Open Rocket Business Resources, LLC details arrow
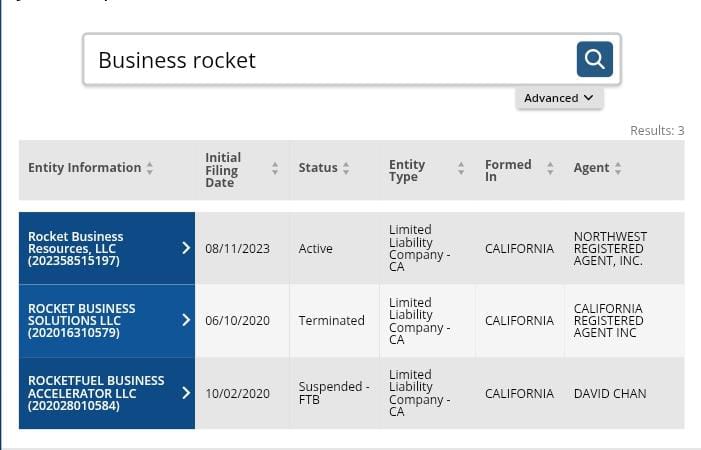701x450 pixels. coord(186,248)
